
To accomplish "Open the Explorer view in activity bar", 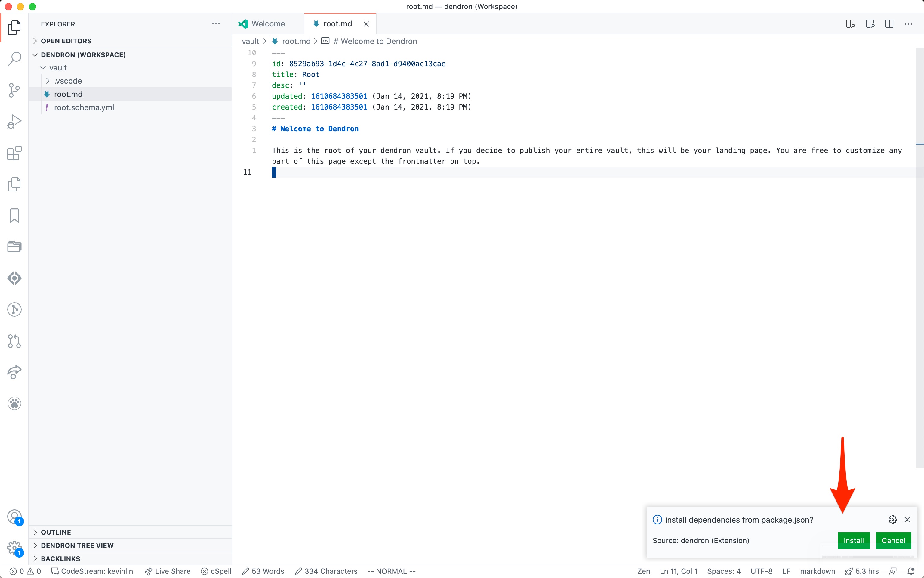I will click(x=14, y=27).
